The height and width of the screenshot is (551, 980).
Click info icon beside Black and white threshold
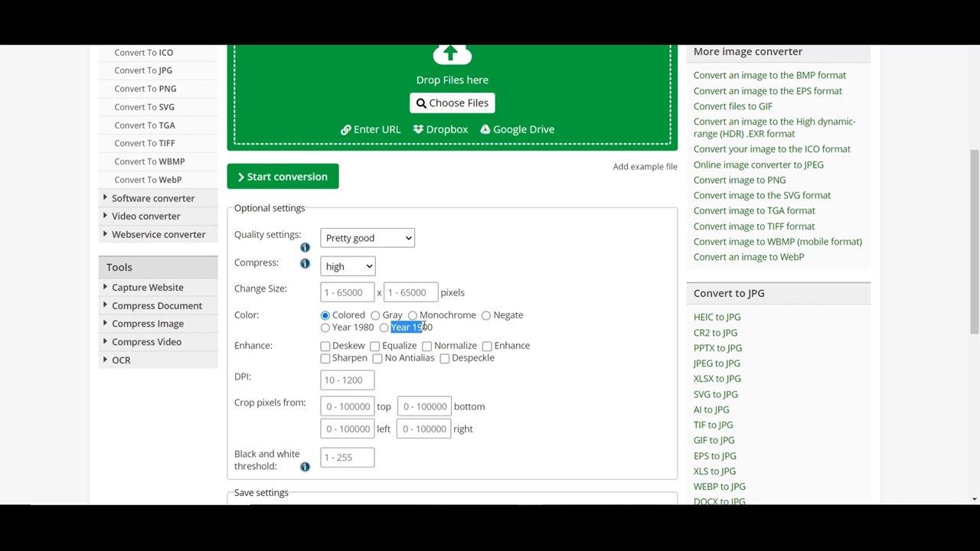[305, 467]
